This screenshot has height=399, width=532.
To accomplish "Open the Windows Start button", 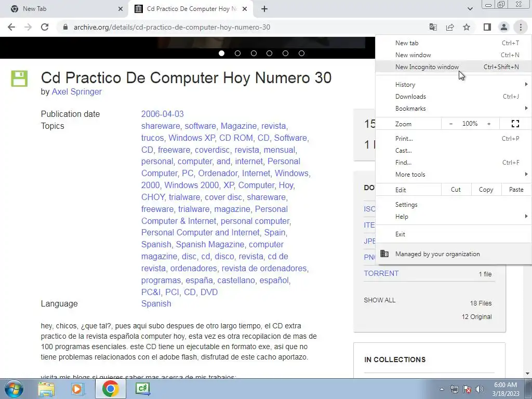I will click(x=14, y=389).
